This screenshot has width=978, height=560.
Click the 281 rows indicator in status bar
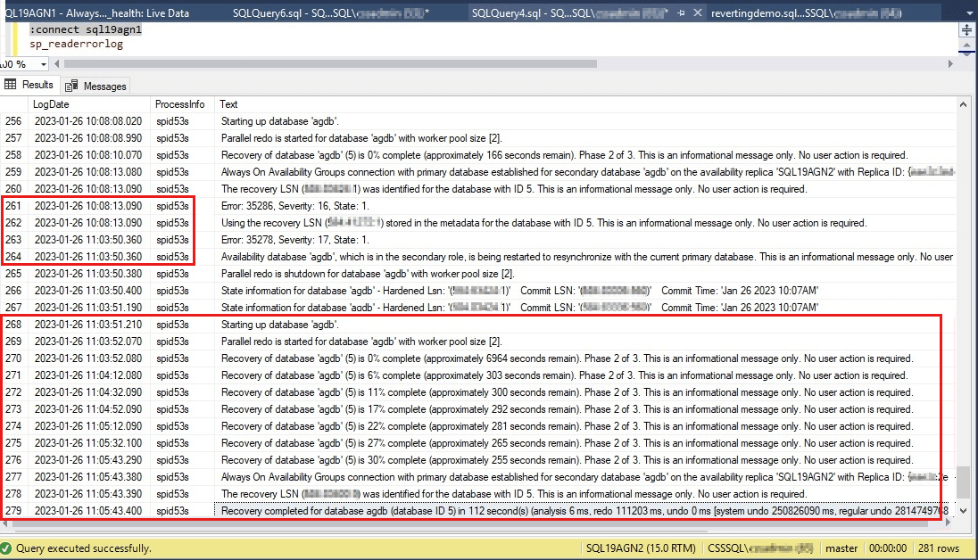coord(941,548)
